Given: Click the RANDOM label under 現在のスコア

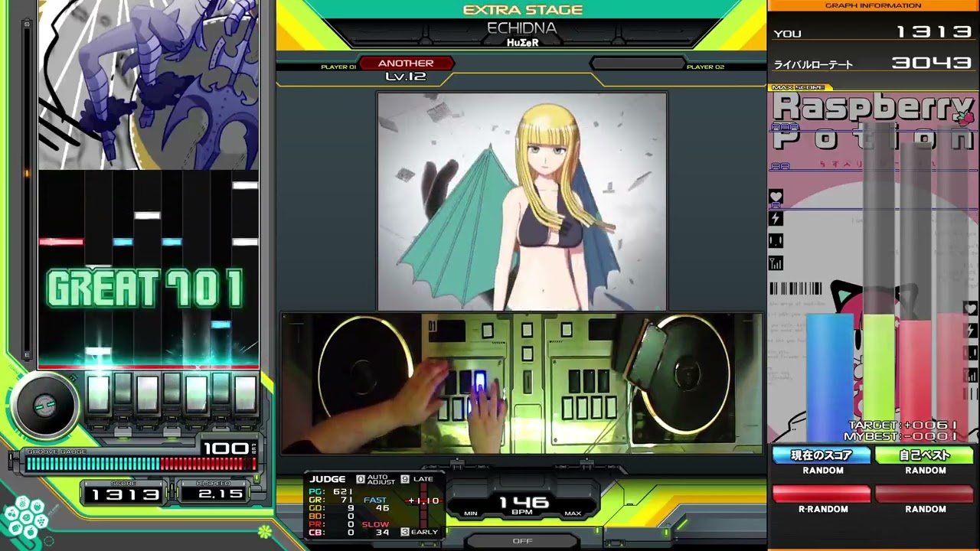Looking at the screenshot, I should tap(823, 471).
